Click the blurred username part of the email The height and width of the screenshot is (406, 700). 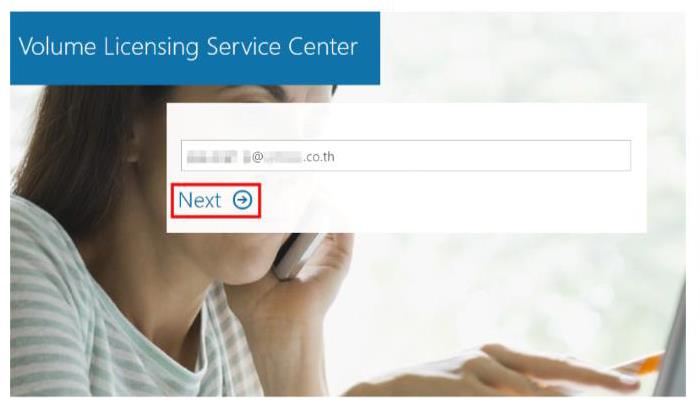pyautogui.click(x=218, y=157)
